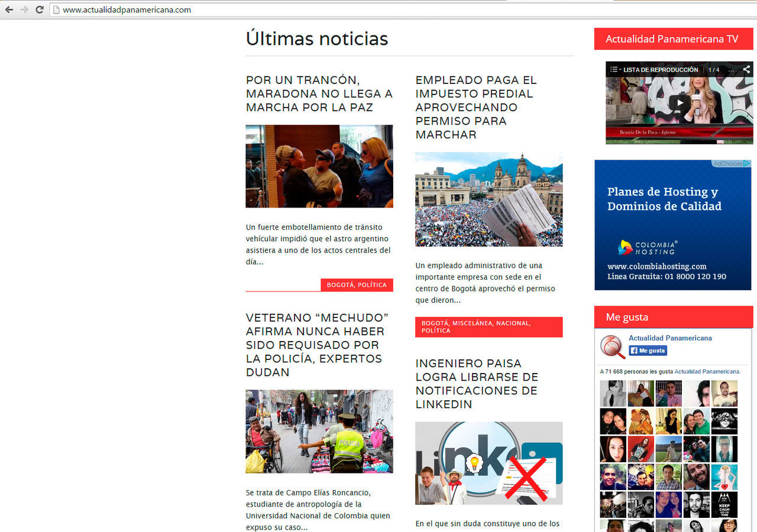Click the share icon on the video player
Viewport: 757px width, 532px height.
pos(746,69)
